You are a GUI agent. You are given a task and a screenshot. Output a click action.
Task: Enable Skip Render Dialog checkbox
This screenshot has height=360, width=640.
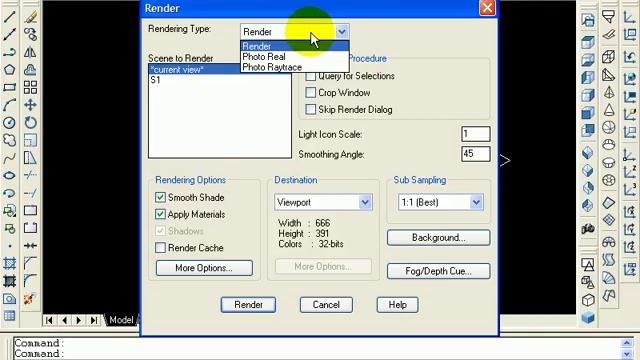pyautogui.click(x=310, y=109)
